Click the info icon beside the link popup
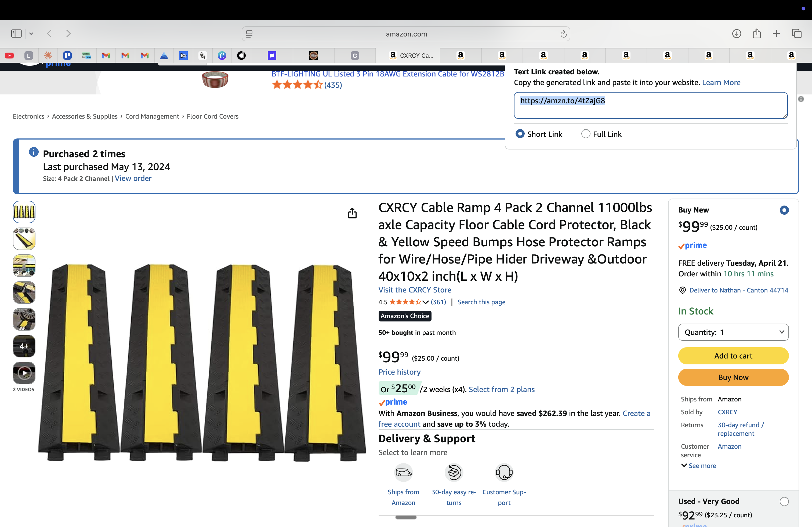The width and height of the screenshot is (812, 527). tap(801, 99)
